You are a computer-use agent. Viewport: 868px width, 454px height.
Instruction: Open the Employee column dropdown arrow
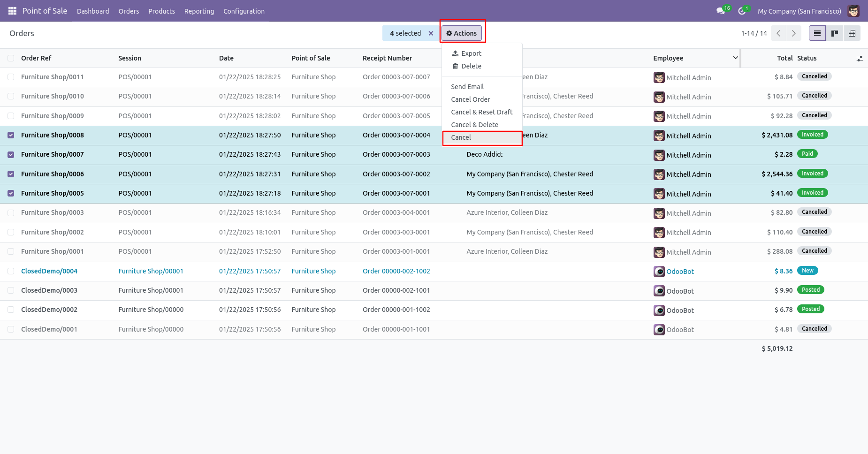pos(735,58)
